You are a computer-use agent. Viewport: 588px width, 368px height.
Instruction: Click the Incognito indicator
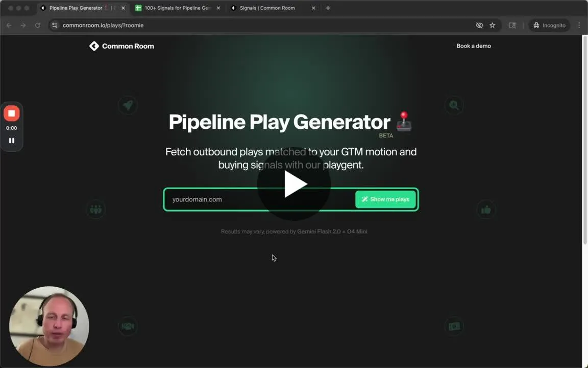pyautogui.click(x=549, y=25)
